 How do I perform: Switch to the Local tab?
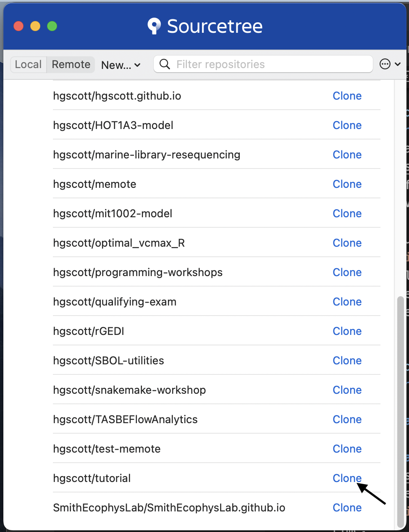click(28, 64)
